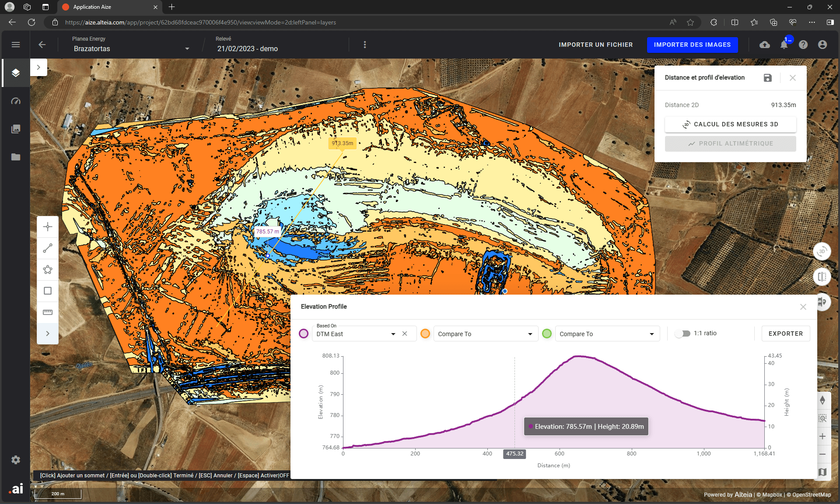This screenshot has width=840, height=504.
Task: Toggle split compare view
Action: [822, 277]
